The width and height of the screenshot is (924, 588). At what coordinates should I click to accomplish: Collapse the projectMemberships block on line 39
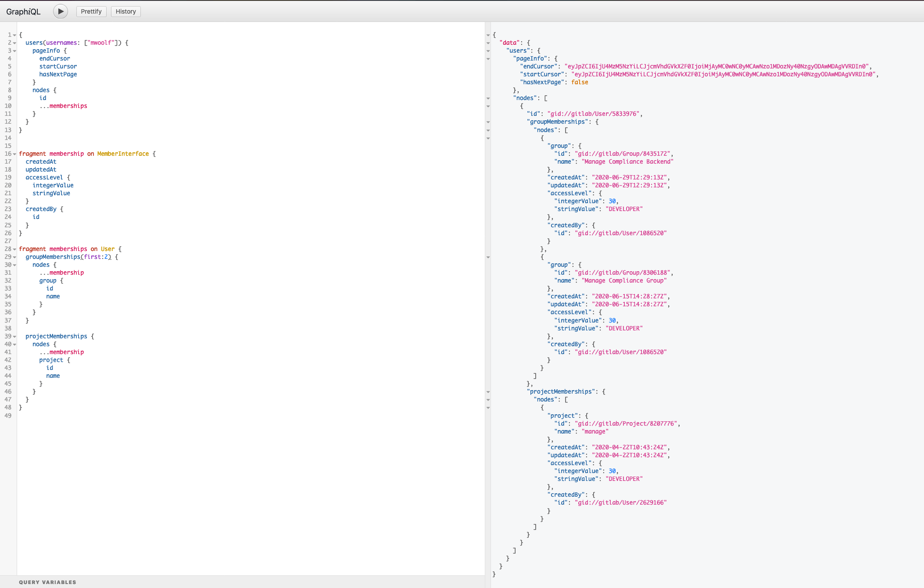(14, 336)
